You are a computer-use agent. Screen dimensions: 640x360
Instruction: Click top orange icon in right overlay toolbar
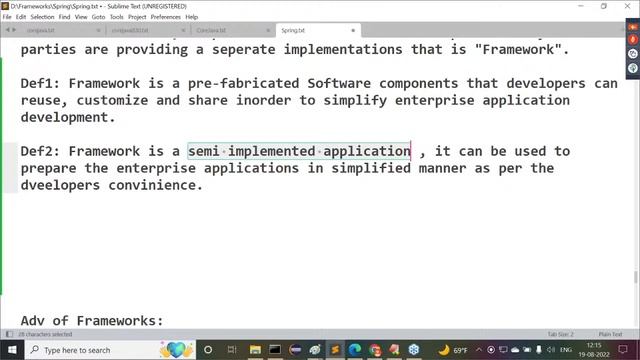point(633,27)
